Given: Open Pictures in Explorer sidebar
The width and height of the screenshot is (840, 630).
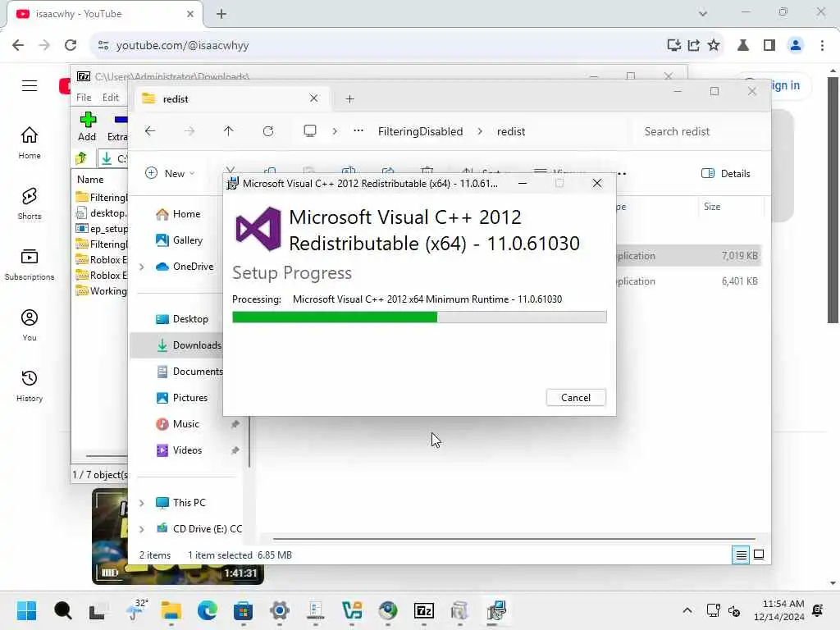Looking at the screenshot, I should (x=189, y=398).
